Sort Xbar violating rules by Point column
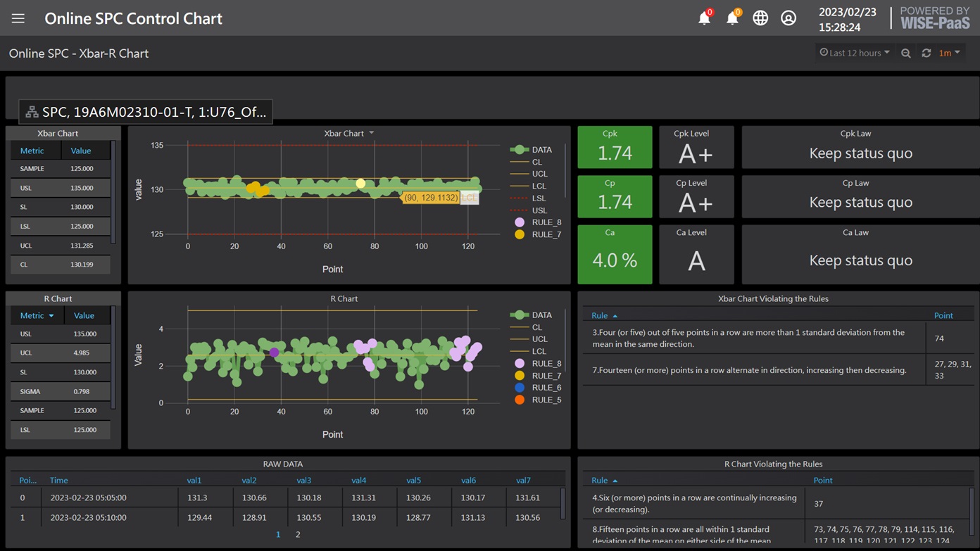The image size is (980, 551). coord(943,315)
